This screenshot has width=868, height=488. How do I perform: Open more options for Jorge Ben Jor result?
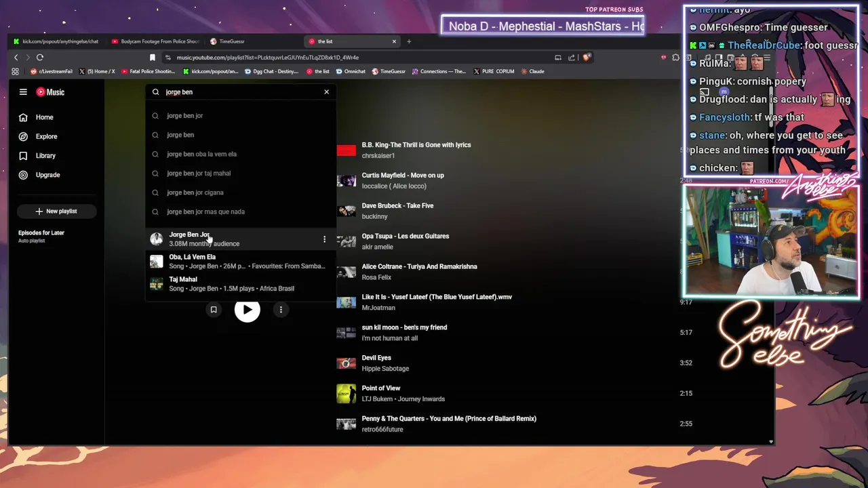point(324,239)
